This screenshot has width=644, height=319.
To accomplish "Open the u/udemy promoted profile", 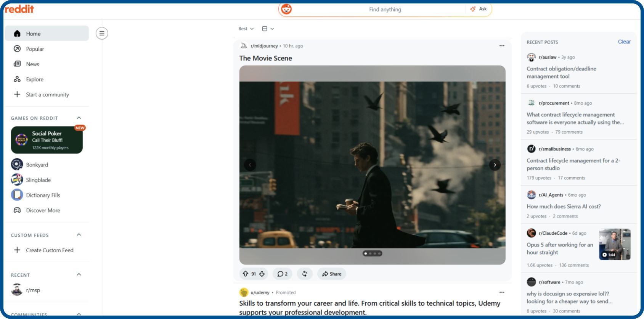I will coord(260,292).
